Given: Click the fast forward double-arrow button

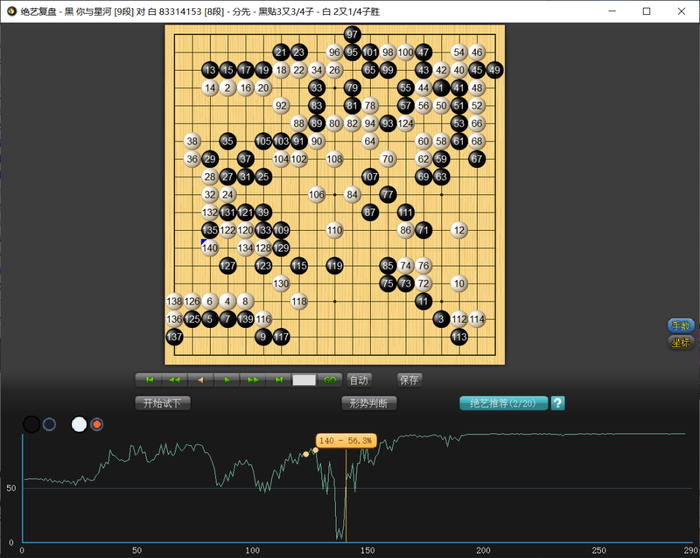Looking at the screenshot, I should [x=253, y=380].
